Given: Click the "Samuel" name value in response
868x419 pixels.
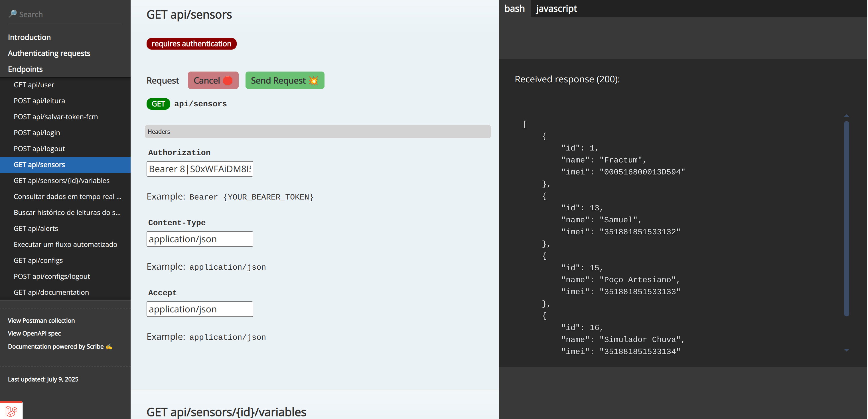Looking at the screenshot, I should tap(618, 220).
